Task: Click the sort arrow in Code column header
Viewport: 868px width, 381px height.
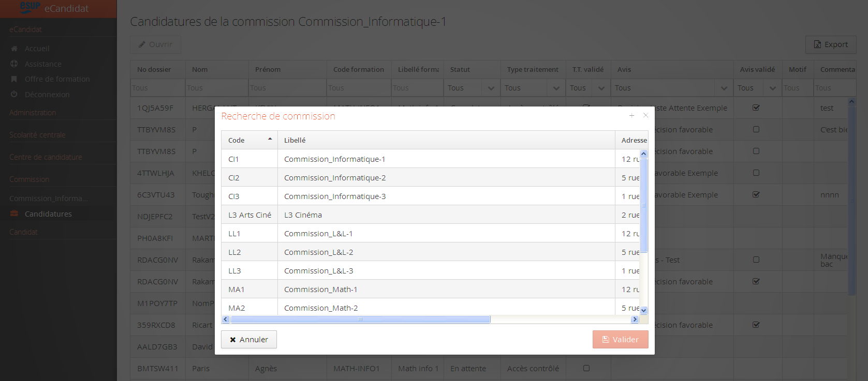Action: click(x=270, y=140)
